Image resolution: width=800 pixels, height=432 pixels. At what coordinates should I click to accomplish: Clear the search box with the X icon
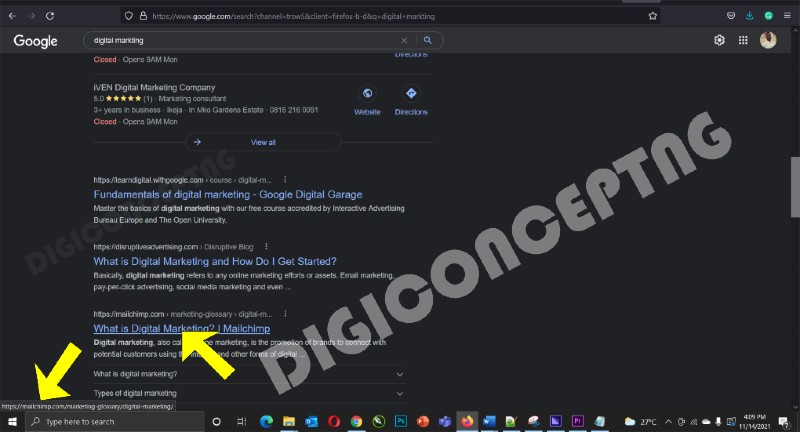point(404,40)
